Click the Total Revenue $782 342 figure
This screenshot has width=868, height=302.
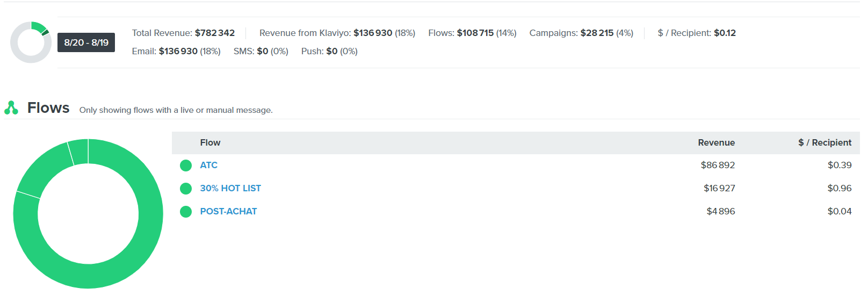tap(214, 33)
